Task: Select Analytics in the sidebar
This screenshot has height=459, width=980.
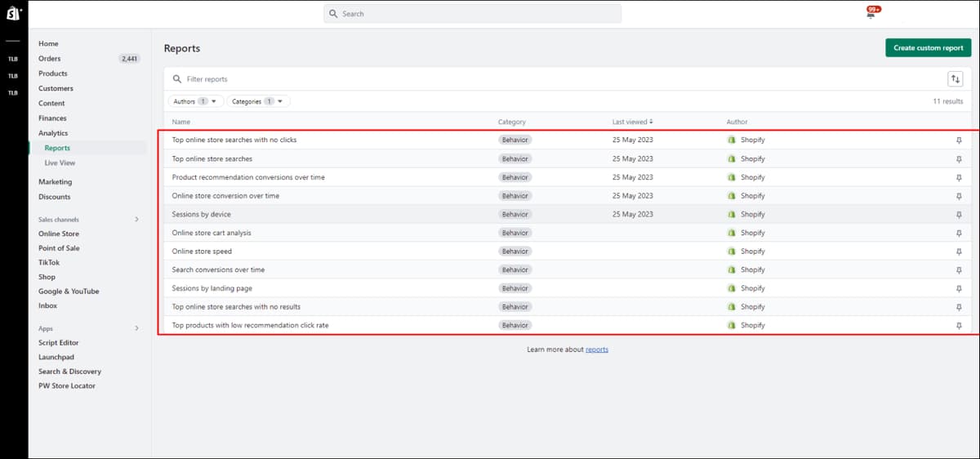Action: [x=53, y=133]
